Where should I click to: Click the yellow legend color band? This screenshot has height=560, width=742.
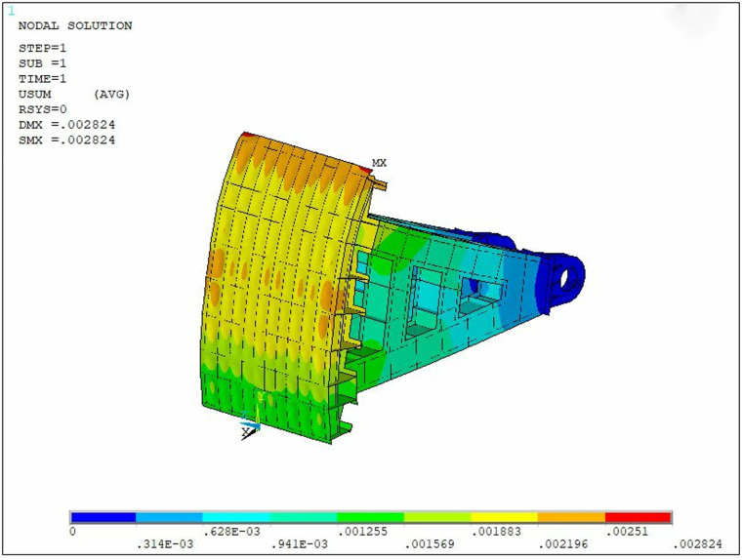tap(505, 517)
